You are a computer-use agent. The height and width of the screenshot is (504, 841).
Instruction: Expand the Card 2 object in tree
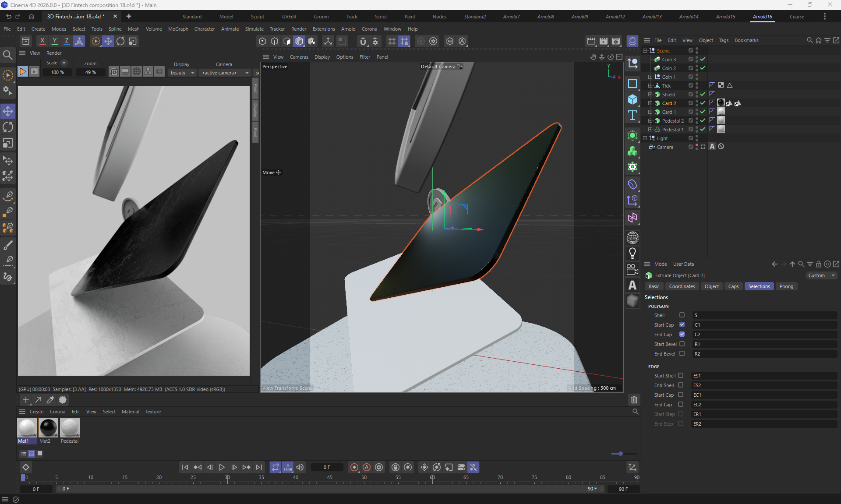point(650,103)
